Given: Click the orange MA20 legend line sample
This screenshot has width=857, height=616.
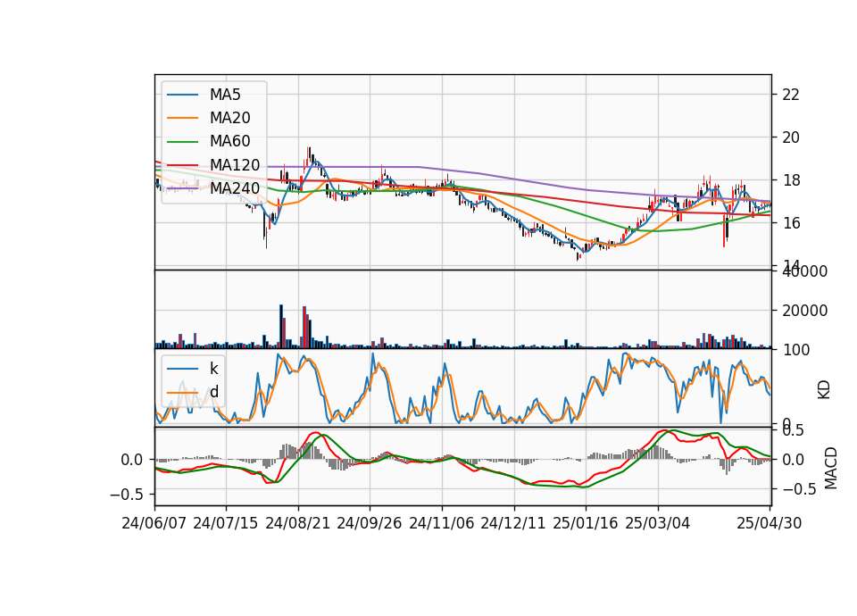Looking at the screenshot, I should click(182, 118).
